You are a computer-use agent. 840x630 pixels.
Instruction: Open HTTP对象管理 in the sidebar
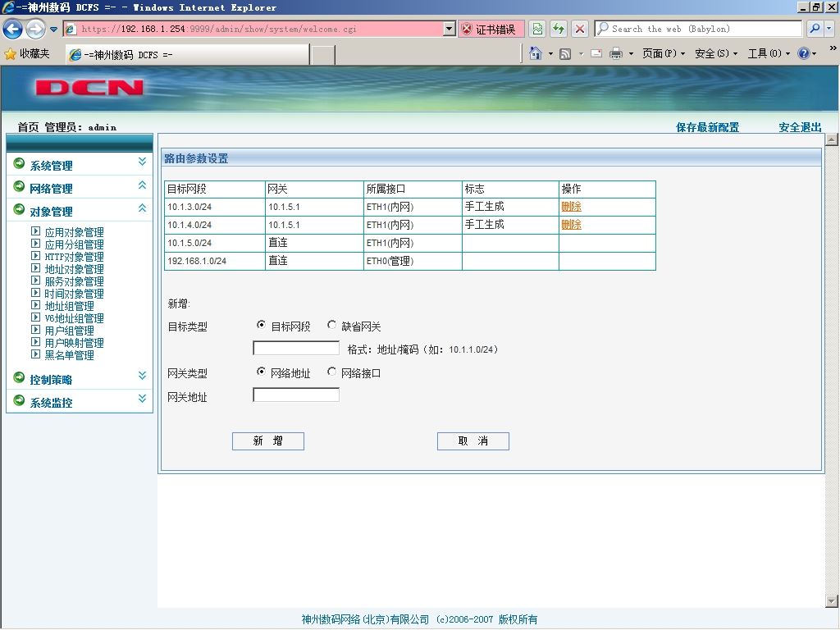click(x=74, y=257)
